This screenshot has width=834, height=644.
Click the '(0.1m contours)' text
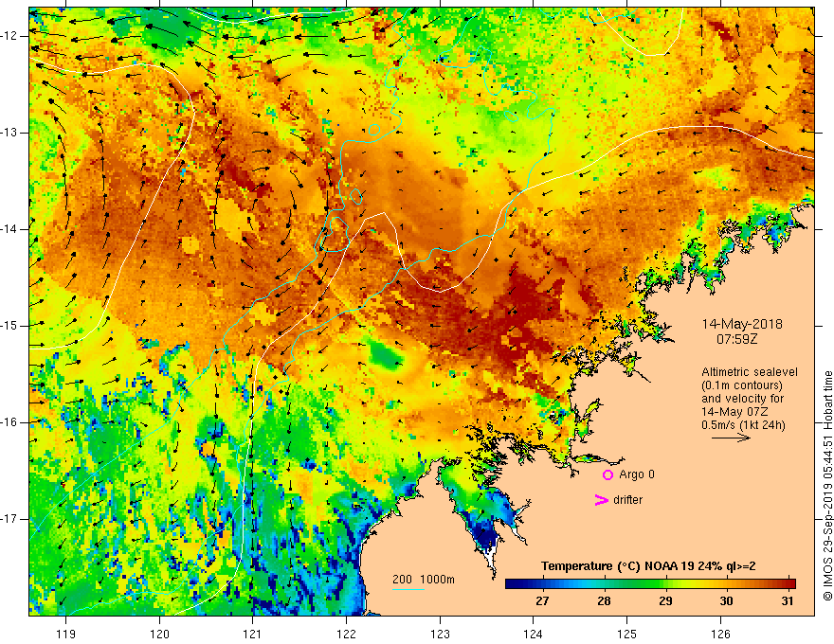click(x=742, y=385)
